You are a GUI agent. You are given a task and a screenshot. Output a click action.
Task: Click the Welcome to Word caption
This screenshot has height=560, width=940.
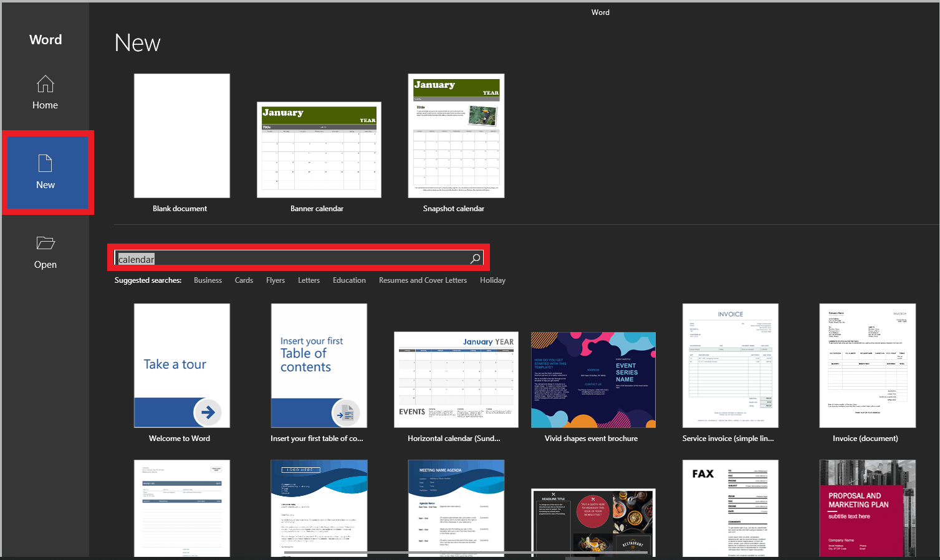(x=180, y=439)
